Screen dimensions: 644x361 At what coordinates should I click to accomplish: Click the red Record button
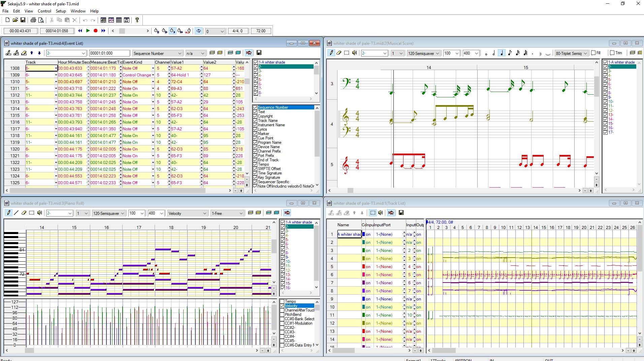[95, 30]
